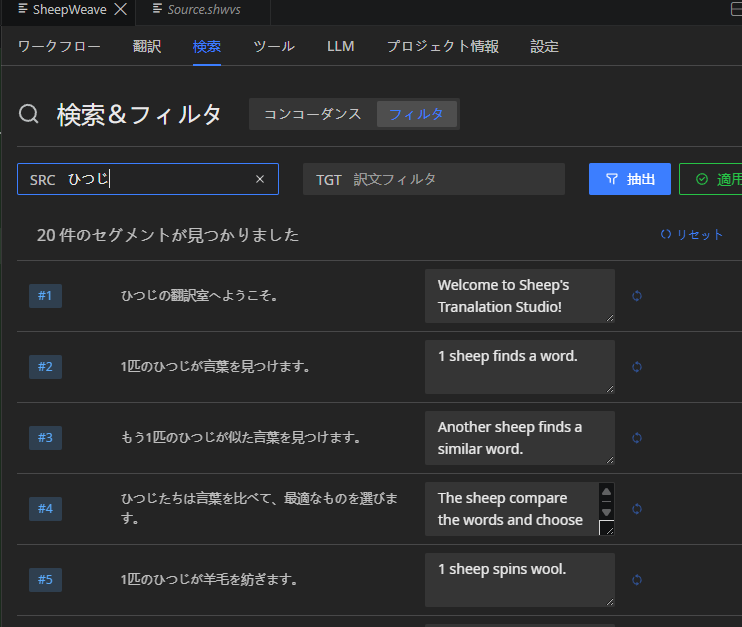Click the refresh icon for segment #1

(x=637, y=296)
